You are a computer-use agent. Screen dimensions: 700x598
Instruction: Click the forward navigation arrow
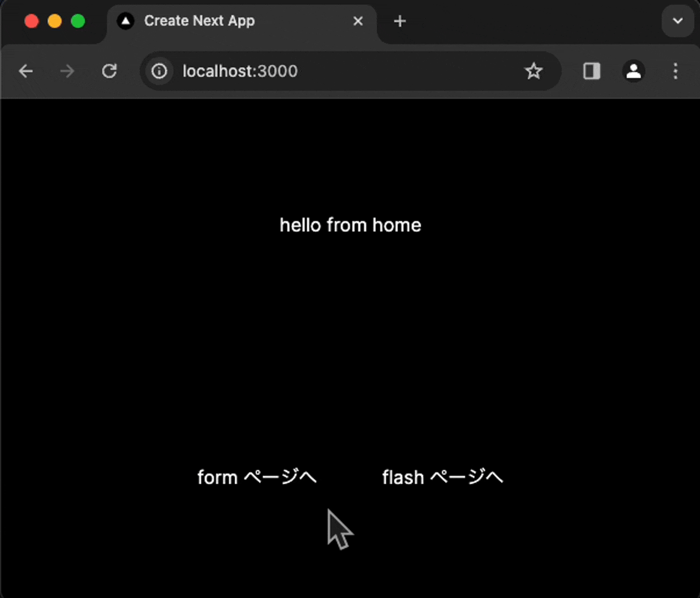pyautogui.click(x=66, y=71)
